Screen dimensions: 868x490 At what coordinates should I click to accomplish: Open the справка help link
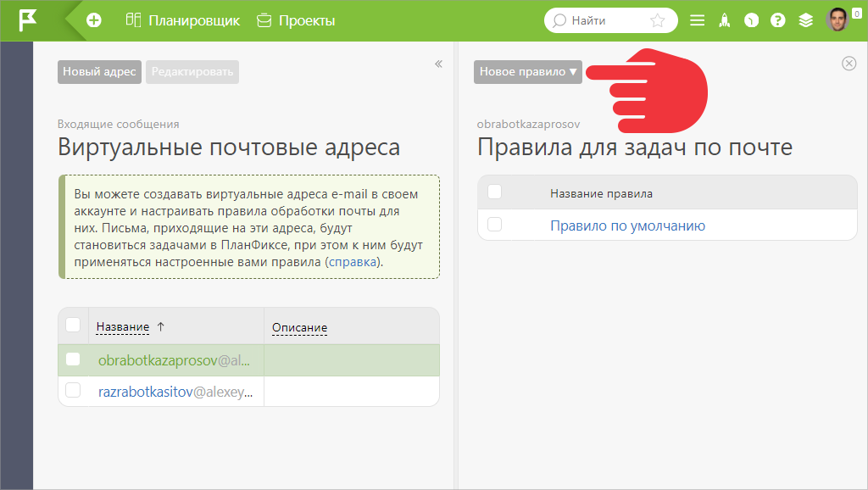click(353, 262)
